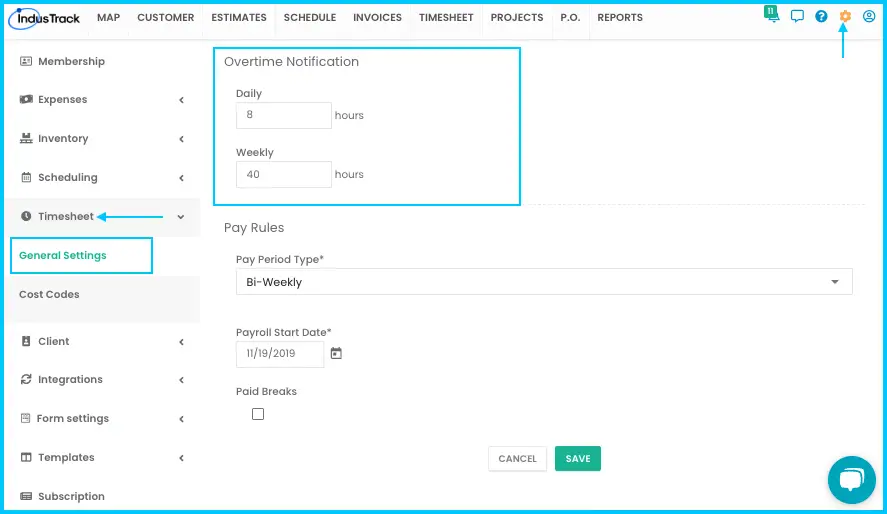The image size is (887, 514).
Task: Click the Timesheet clock icon
Action: 26,216
